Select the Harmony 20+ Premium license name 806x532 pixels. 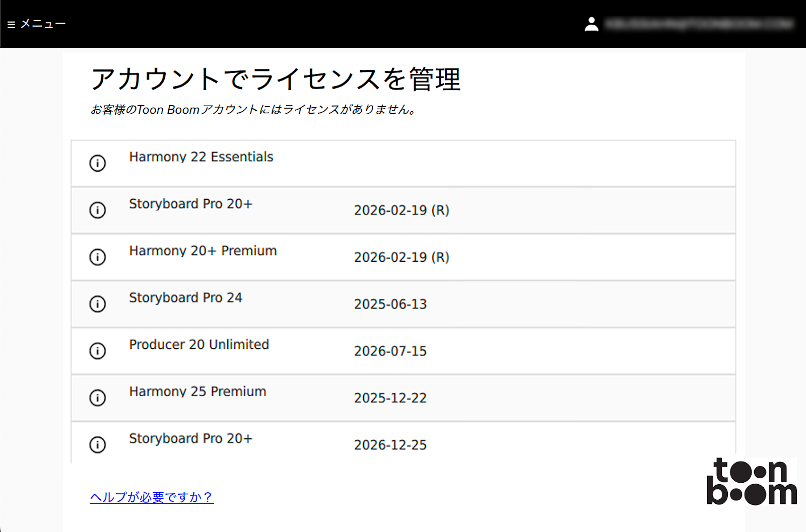coord(203,251)
